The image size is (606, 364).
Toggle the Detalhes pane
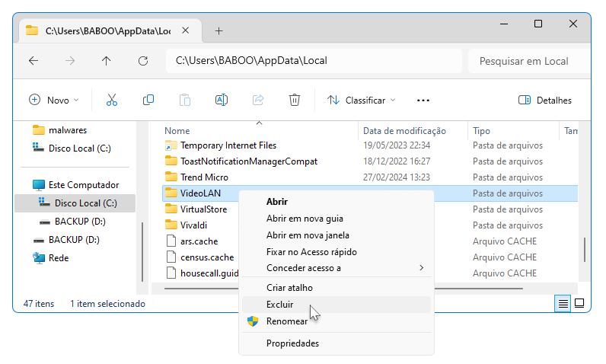pos(544,100)
